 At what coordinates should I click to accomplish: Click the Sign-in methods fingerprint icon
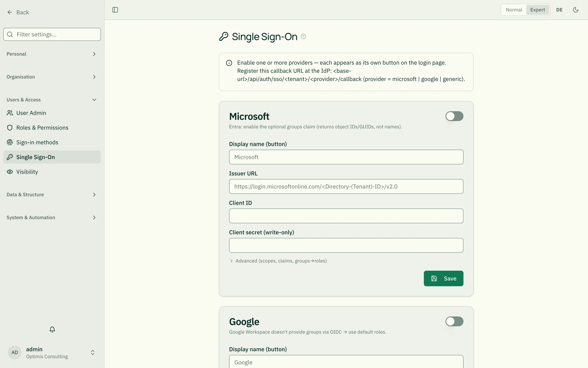[10, 142]
